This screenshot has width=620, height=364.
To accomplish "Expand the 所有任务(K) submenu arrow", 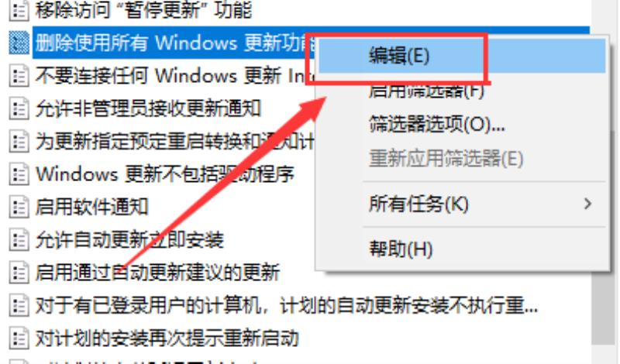I will point(588,204).
